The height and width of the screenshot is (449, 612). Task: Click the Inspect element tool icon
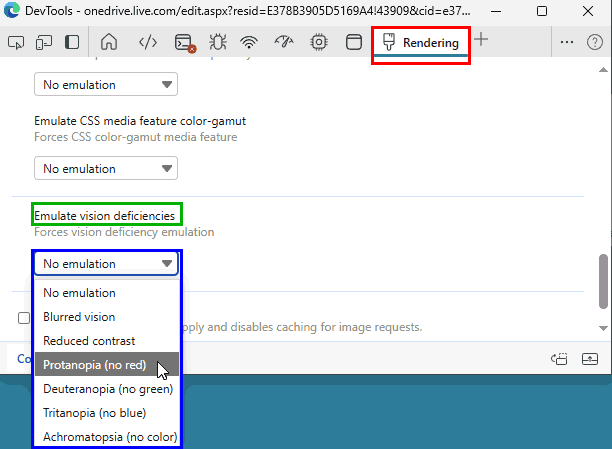[x=16, y=42]
